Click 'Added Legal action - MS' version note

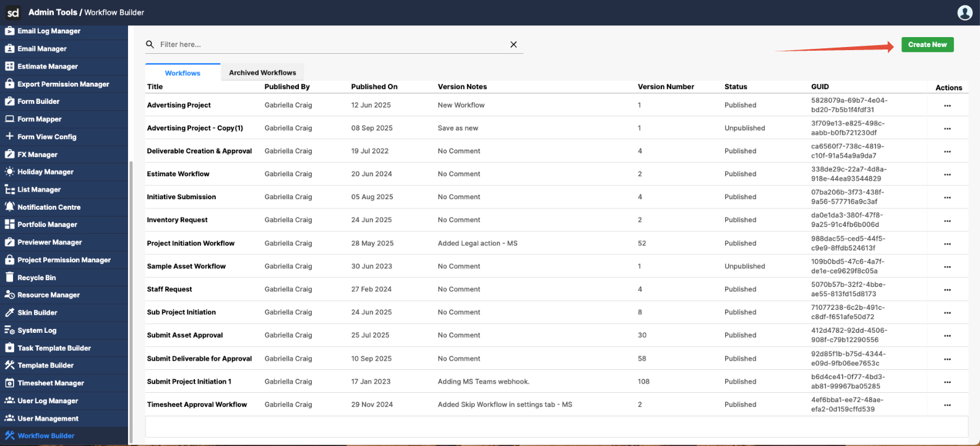(x=478, y=243)
